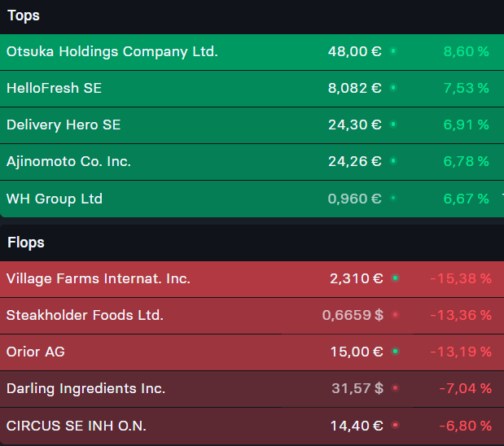Click the green dot next to HelloFresh price
The width and height of the screenshot is (504, 446).
393,88
